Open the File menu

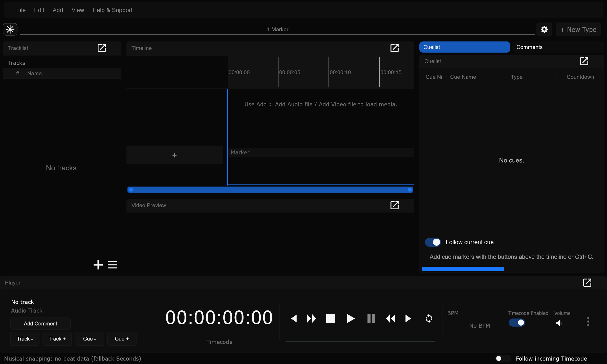21,10
